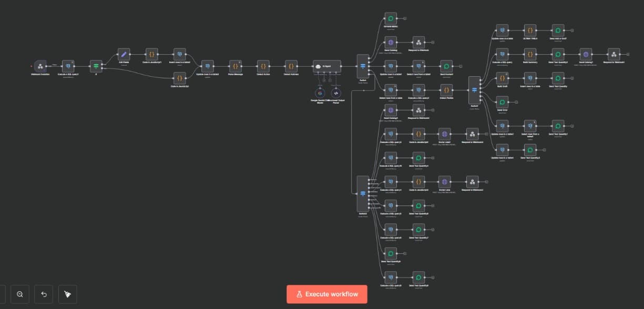644x309 pixels.
Task: Select the Detect Address node
Action: click(x=291, y=66)
